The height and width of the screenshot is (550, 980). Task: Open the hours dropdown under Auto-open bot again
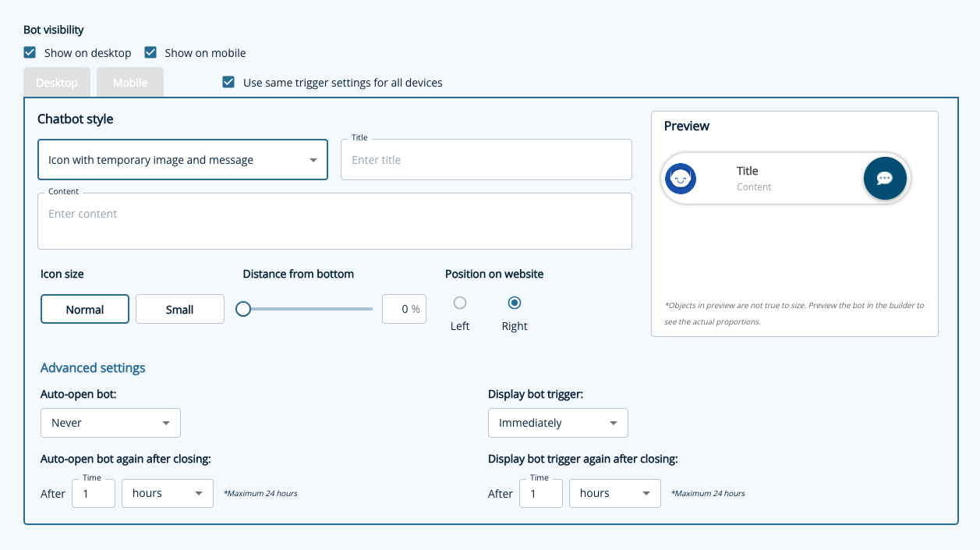[x=167, y=493]
